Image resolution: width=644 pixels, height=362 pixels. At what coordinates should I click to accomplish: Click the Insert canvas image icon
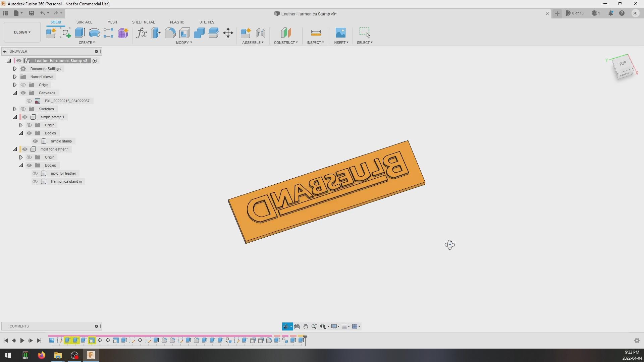pos(340,33)
